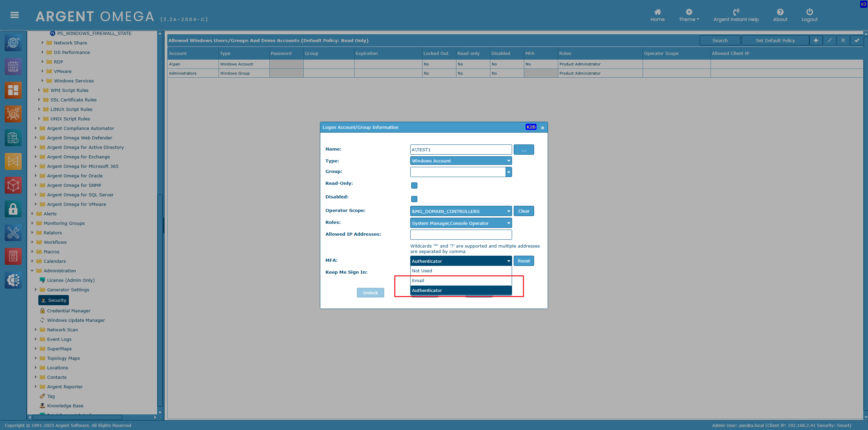Open the calendar sidebar icon
Image resolution: width=868 pixels, height=430 pixels.
tap(13, 67)
